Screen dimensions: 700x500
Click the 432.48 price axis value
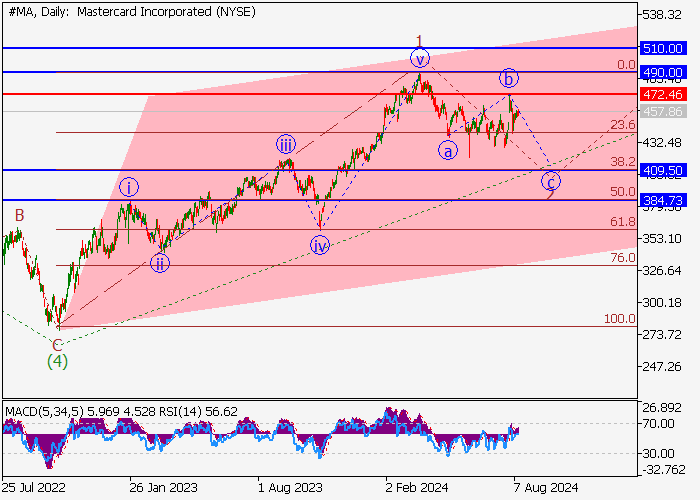coord(662,143)
